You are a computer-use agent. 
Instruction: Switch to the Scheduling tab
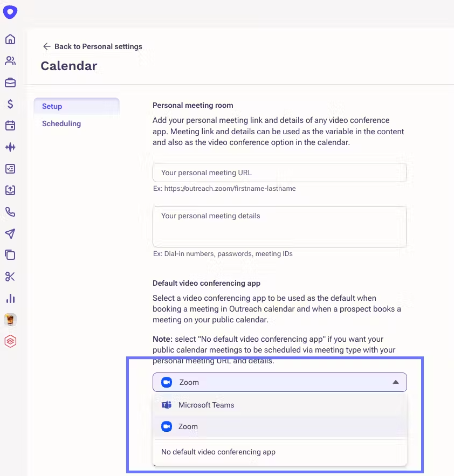pyautogui.click(x=61, y=123)
